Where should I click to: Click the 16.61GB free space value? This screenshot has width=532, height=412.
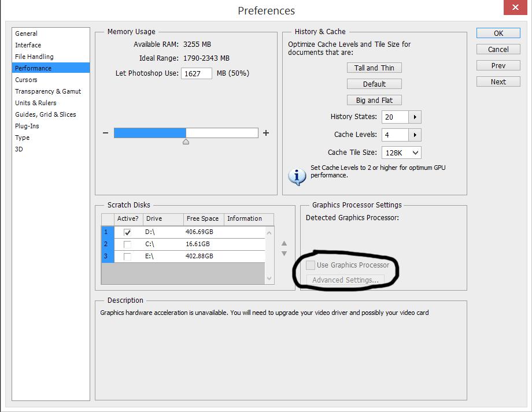coord(197,244)
